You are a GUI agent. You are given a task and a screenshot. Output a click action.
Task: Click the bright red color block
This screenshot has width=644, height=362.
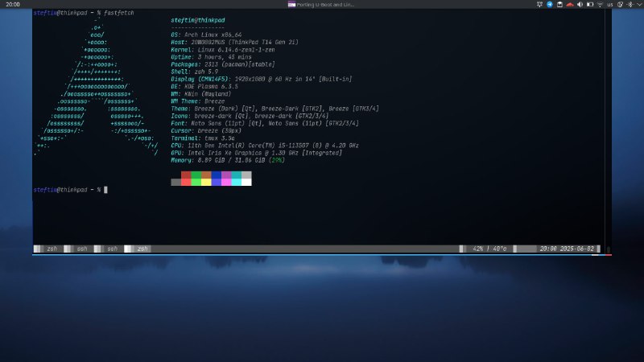(x=186, y=183)
